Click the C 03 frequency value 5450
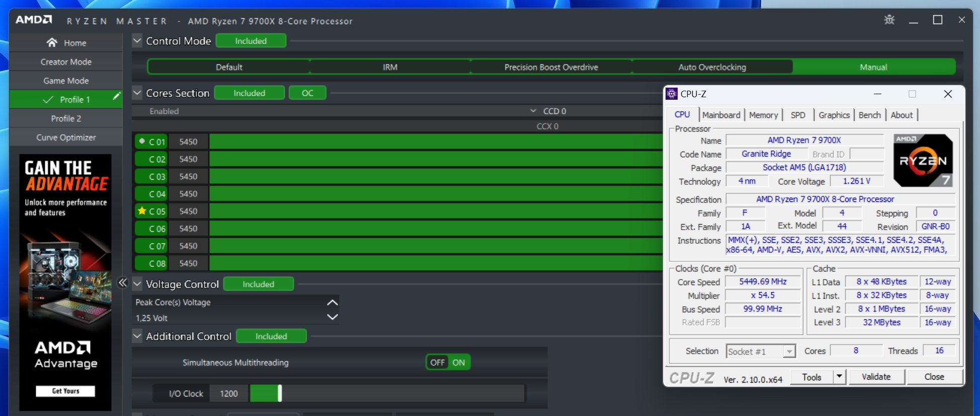The width and height of the screenshot is (980, 416). click(x=188, y=176)
